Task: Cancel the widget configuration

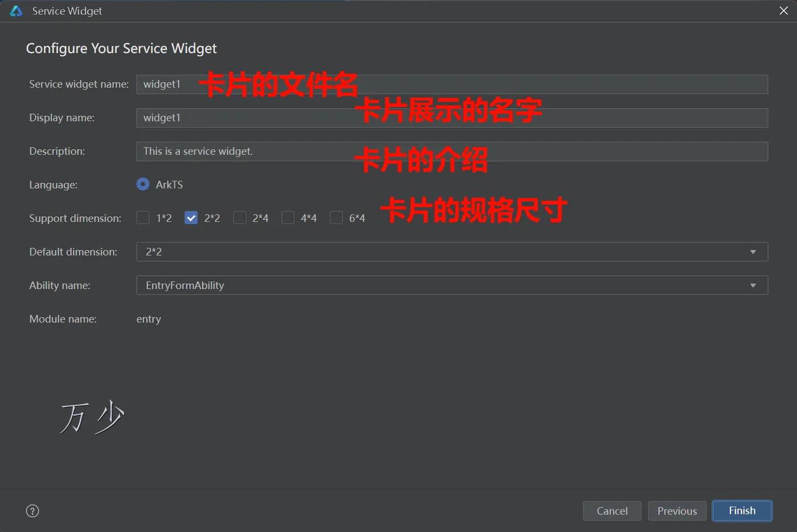Action: 612,511
